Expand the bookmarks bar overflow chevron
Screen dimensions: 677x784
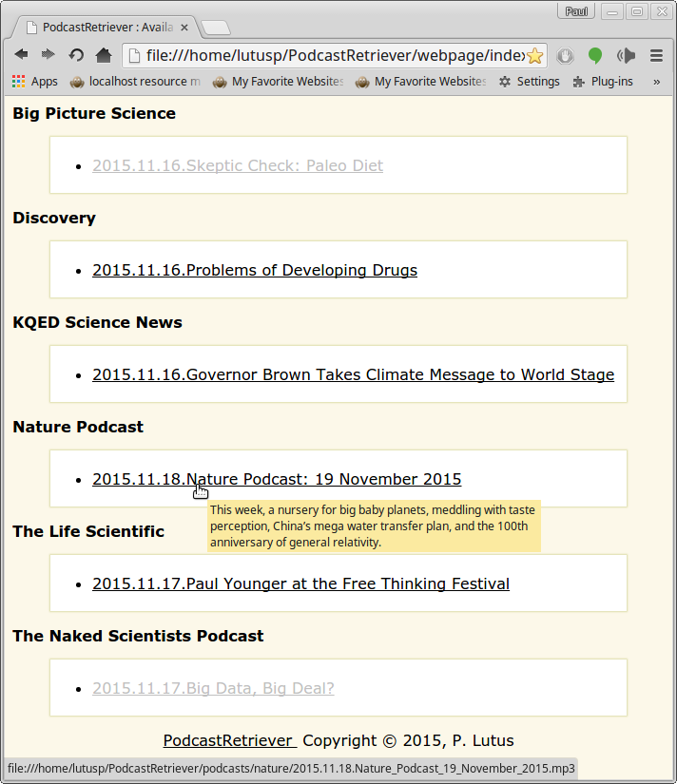tap(656, 82)
